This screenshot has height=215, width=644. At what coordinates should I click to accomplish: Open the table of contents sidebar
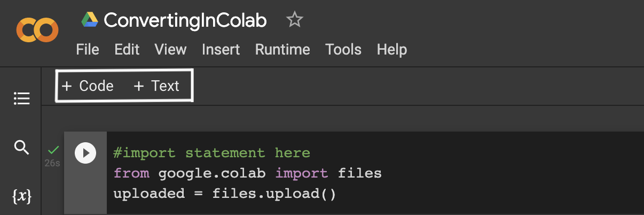point(22,99)
